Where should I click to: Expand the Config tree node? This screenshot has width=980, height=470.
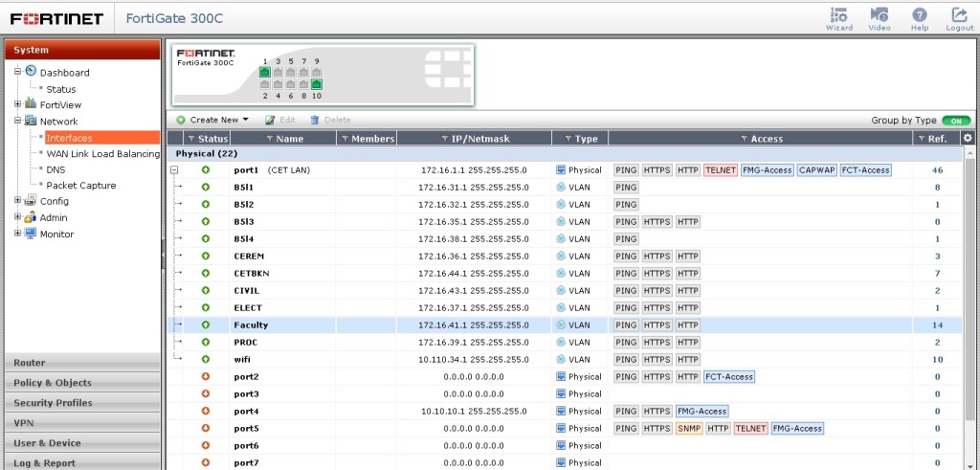18,201
